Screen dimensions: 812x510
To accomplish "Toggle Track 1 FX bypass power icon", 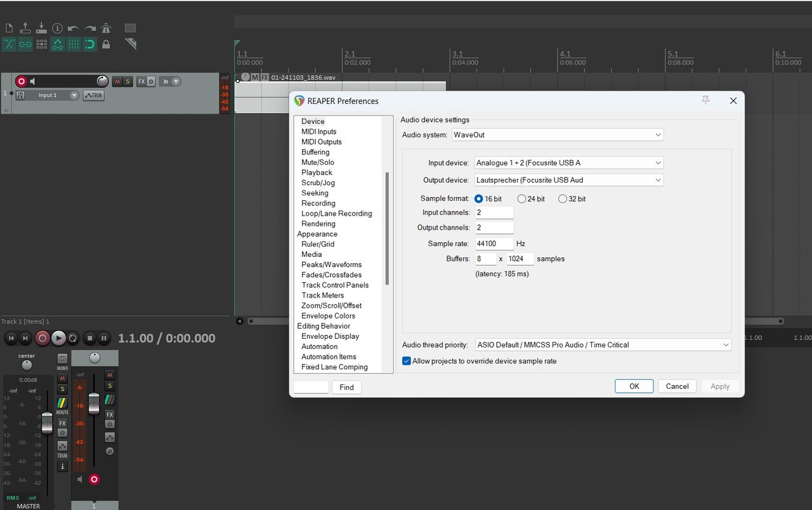I will point(151,81).
